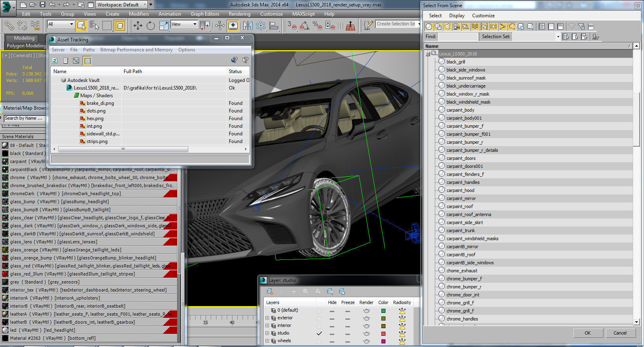This screenshot has width=644, height=347.
Task: Toggle Display Space Warps filter in Select From Scene
Action: click(x=475, y=27)
